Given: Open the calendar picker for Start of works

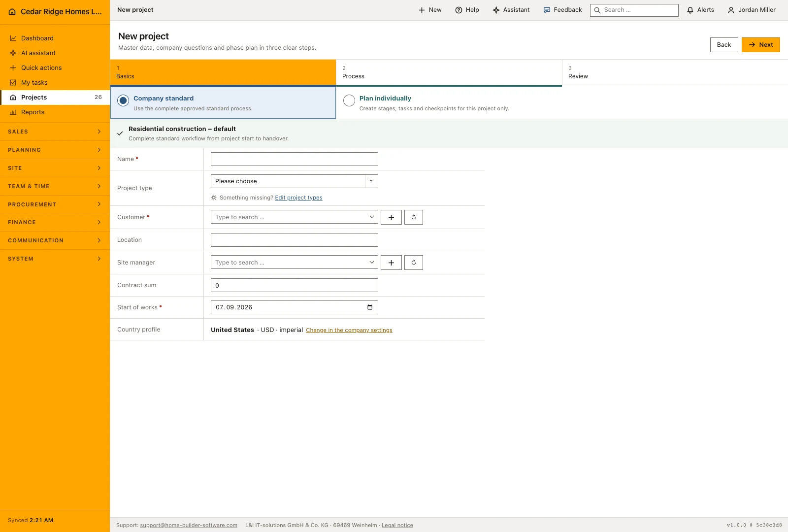Looking at the screenshot, I should pos(370,307).
